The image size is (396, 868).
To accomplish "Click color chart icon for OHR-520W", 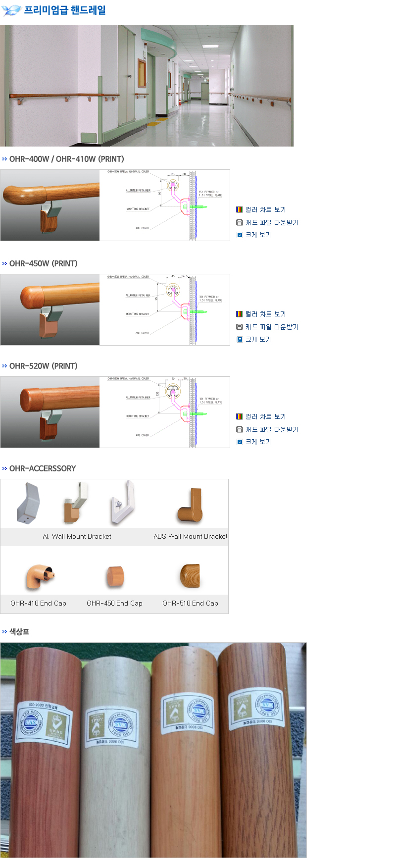I will pos(239,416).
